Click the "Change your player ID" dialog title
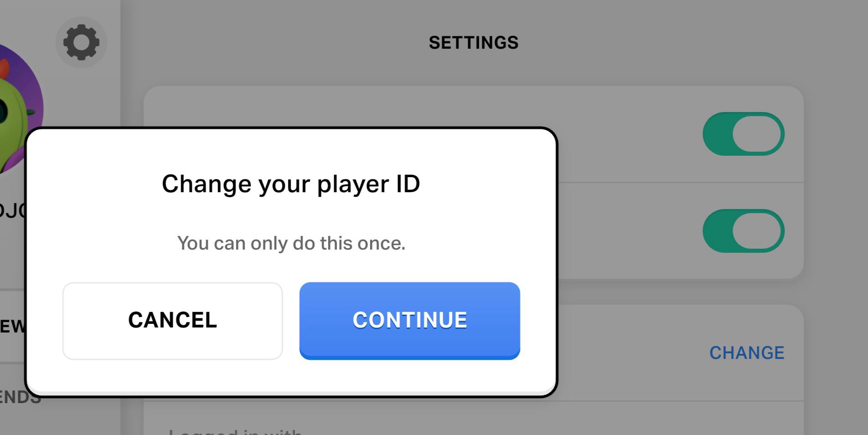868x435 pixels. 291,184
